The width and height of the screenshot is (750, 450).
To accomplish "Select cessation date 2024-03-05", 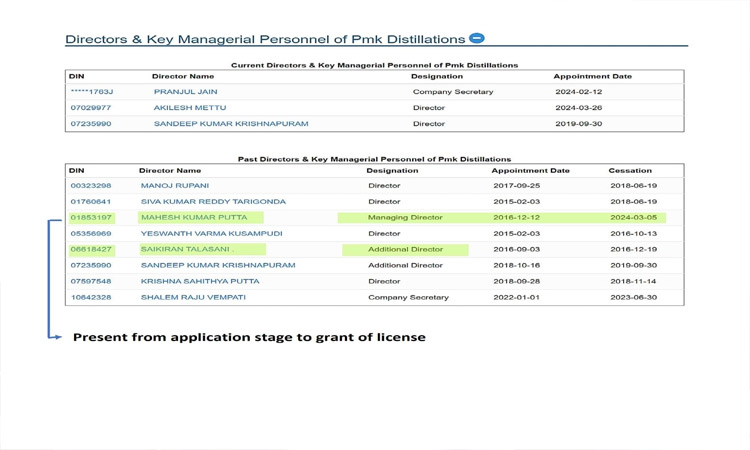I will (634, 218).
